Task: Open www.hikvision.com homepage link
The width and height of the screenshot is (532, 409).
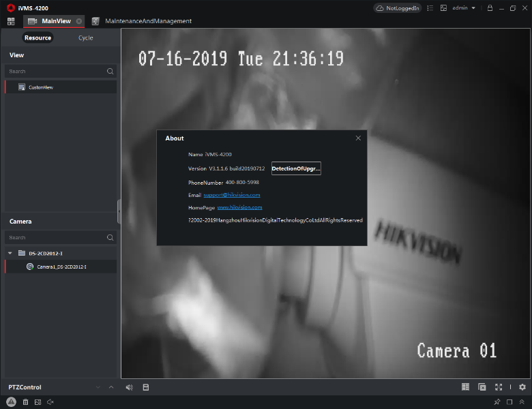Action: coord(239,207)
